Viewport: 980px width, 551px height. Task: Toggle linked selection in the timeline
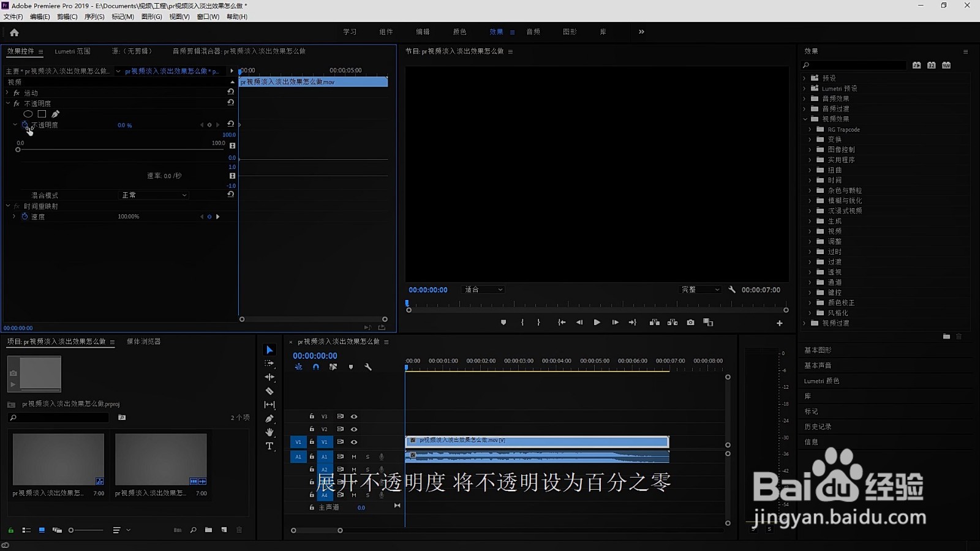coord(333,367)
